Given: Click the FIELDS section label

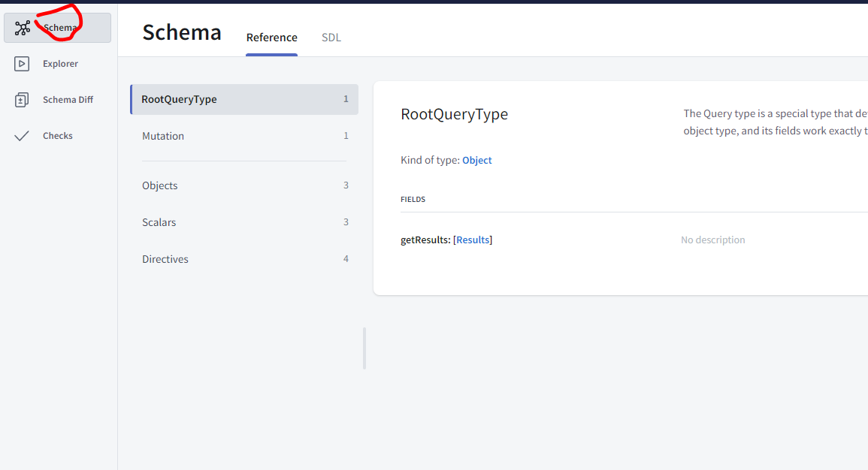Looking at the screenshot, I should pos(413,200).
